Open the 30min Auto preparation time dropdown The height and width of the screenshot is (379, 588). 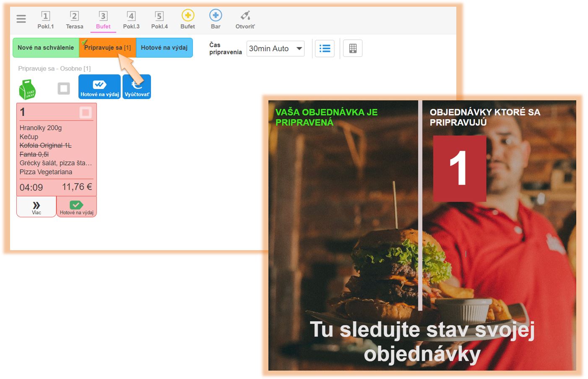click(275, 49)
